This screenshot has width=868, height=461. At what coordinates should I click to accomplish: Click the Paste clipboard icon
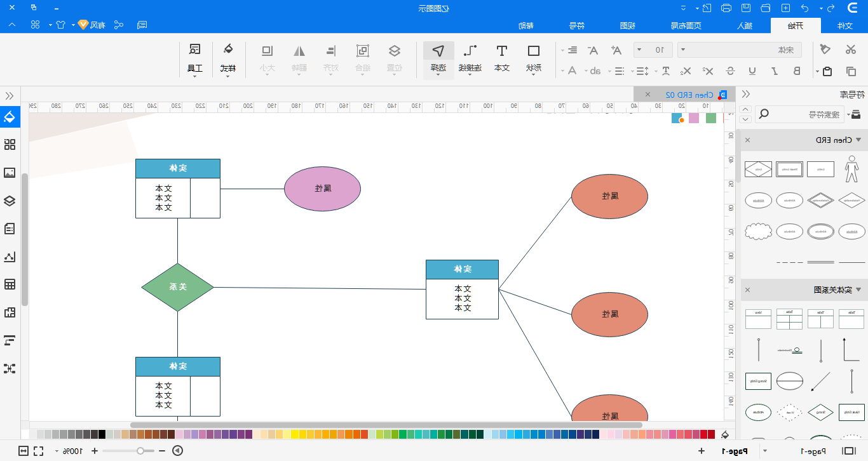[x=827, y=71]
